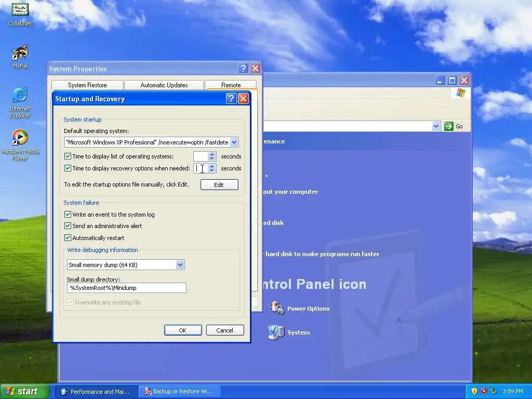Increase recovery options display seconds
This screenshot has height=399, width=532.
(x=212, y=166)
